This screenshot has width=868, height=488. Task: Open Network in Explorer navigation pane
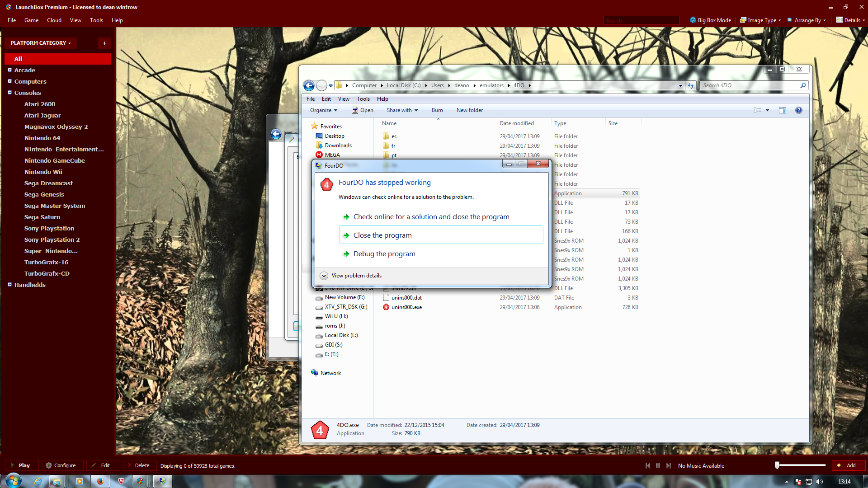tap(330, 373)
